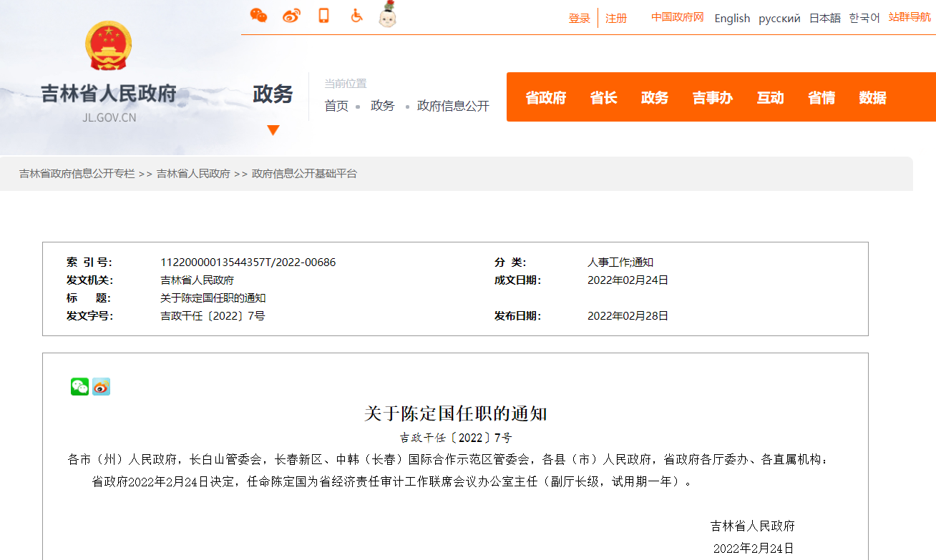The image size is (936, 560).
Task: Click 政府信息公开基础平台 breadcrumb link
Action: [304, 174]
